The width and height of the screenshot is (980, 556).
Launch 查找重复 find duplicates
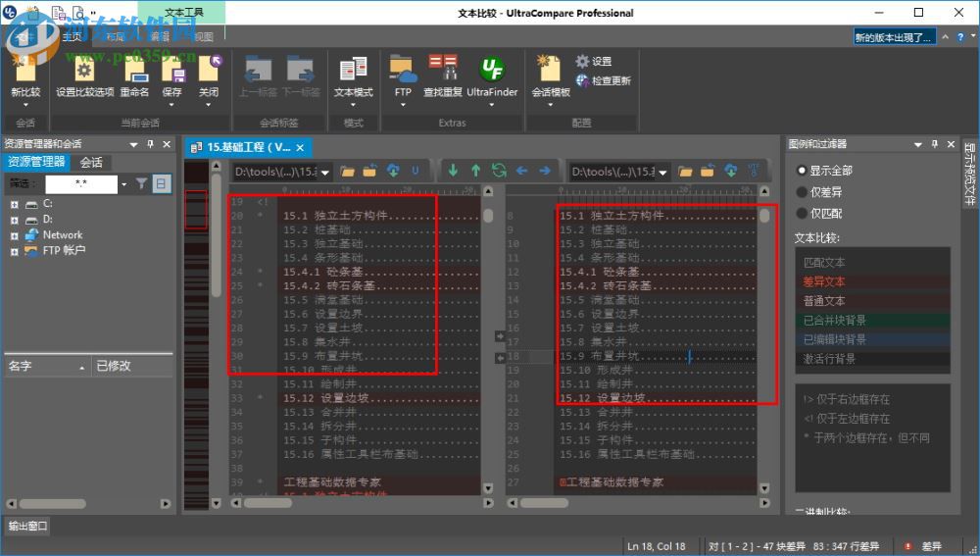pyautogui.click(x=443, y=76)
